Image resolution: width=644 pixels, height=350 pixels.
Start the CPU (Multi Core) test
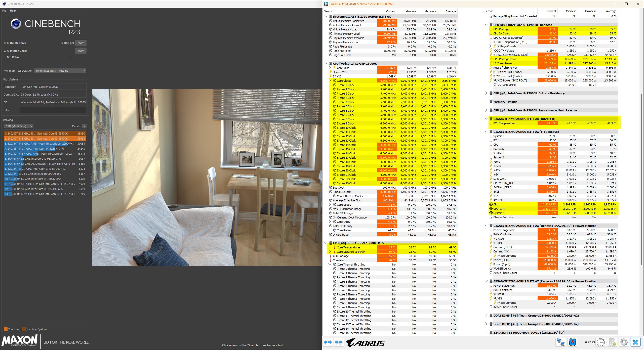[x=81, y=43]
